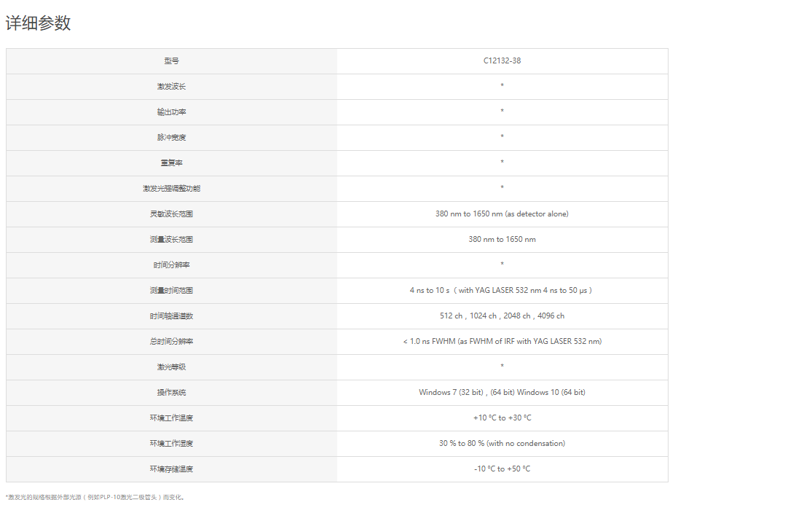Click the 重复率 row label
The image size is (812, 513).
[171, 162]
